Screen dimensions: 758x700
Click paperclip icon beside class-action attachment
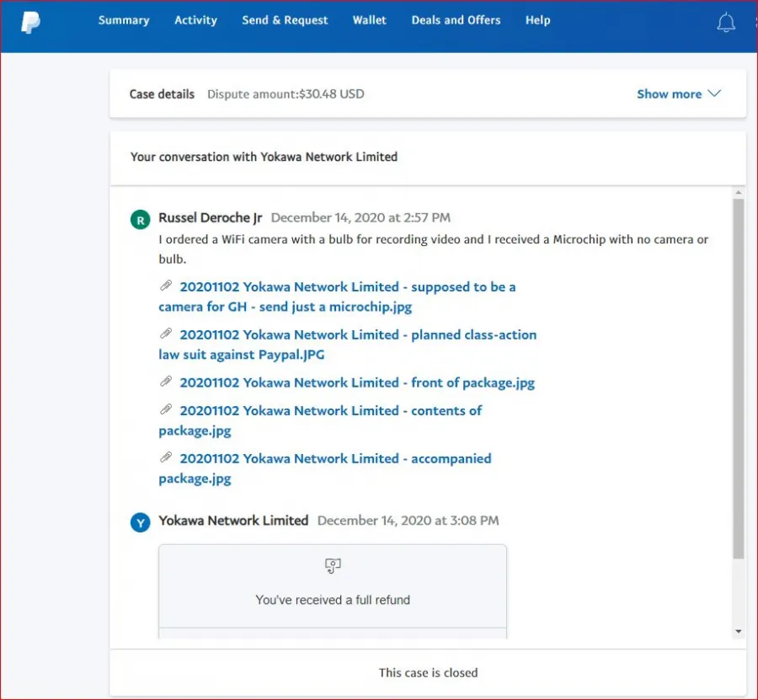click(166, 334)
